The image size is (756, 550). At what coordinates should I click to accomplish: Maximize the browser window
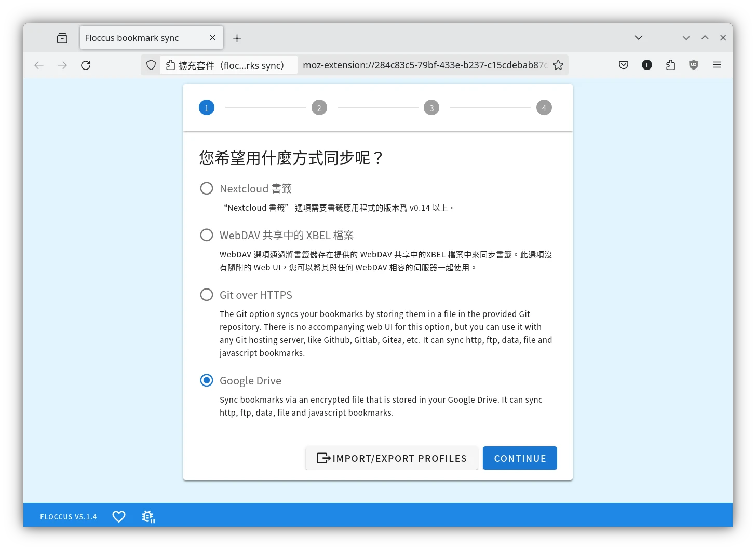[x=705, y=38]
